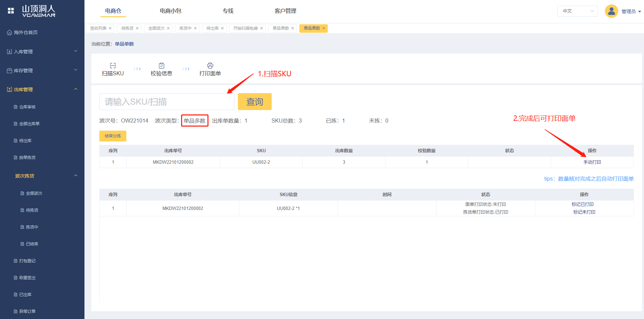
Task: Click the 打印面单 printer step icon
Action: 210,65
